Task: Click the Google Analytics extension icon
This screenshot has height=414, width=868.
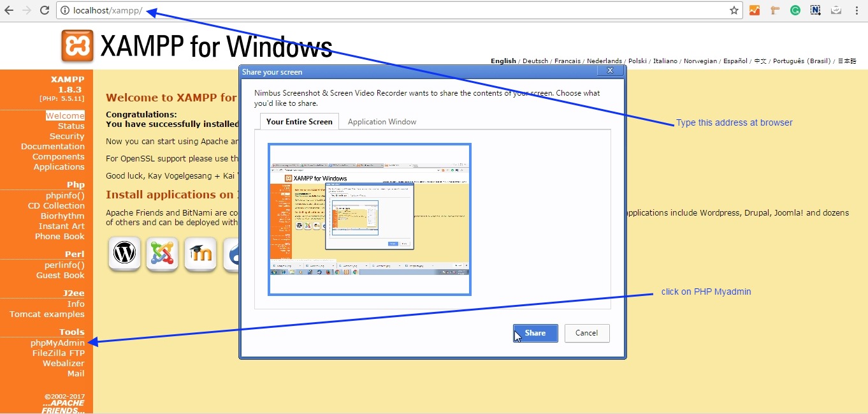Action: point(755,10)
